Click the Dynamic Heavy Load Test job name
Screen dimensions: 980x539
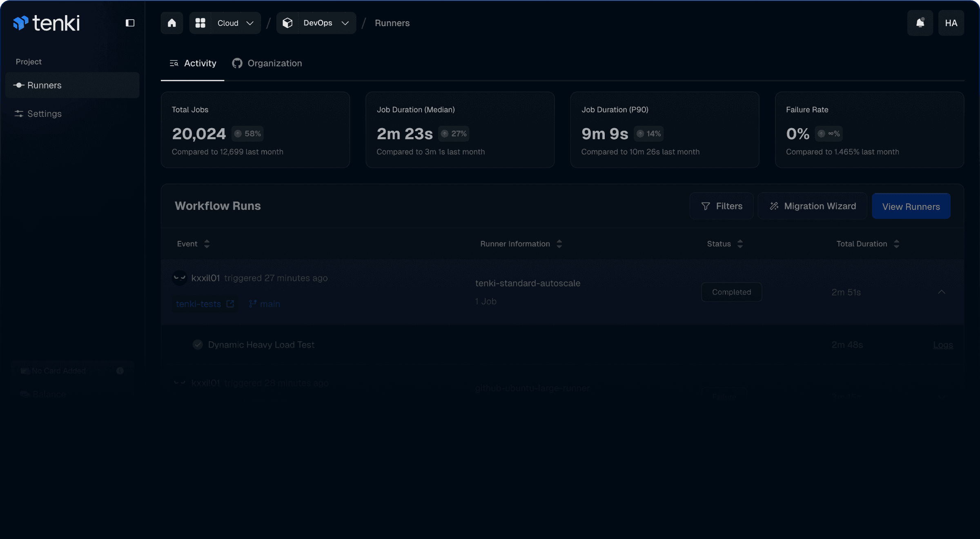(x=261, y=345)
